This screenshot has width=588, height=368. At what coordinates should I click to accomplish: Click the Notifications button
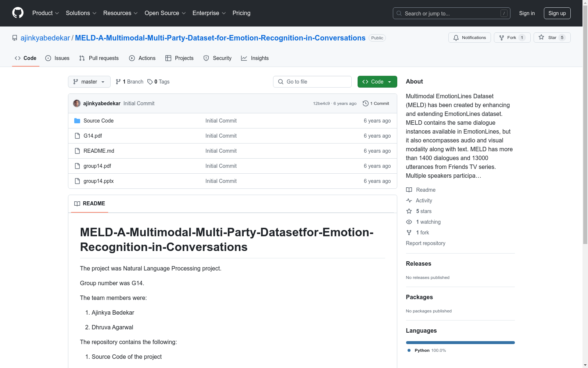pos(470,38)
